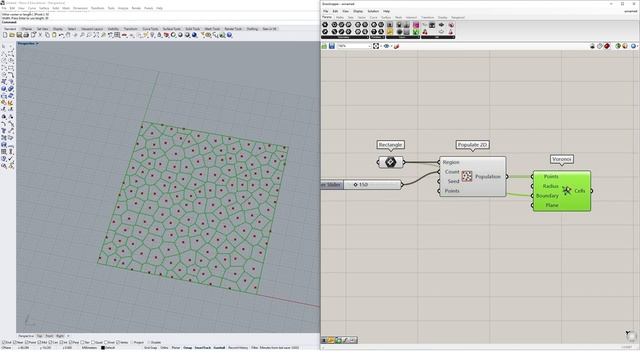Click the yellow panel icon in Grasshopper ribbon

390,31
